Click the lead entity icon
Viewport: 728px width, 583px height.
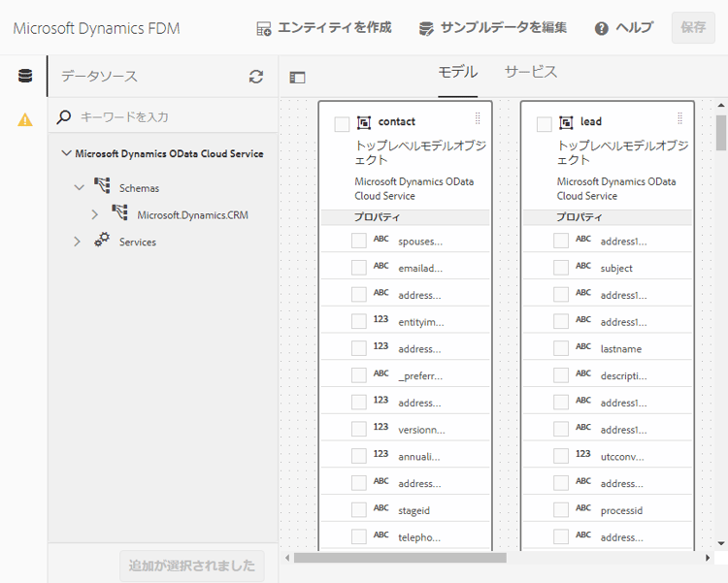pyautogui.click(x=566, y=122)
